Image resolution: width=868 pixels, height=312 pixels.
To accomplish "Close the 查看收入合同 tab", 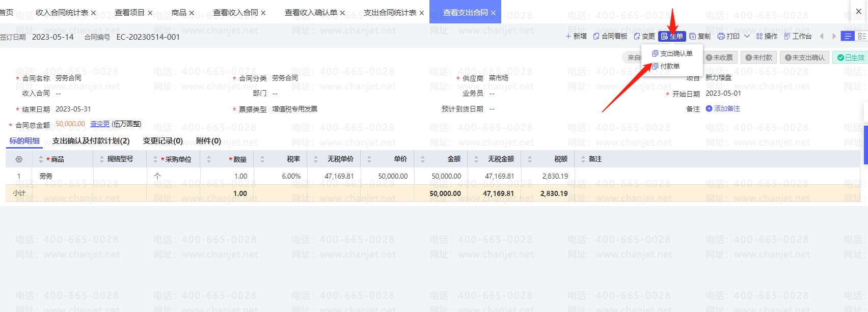I will 263,13.
